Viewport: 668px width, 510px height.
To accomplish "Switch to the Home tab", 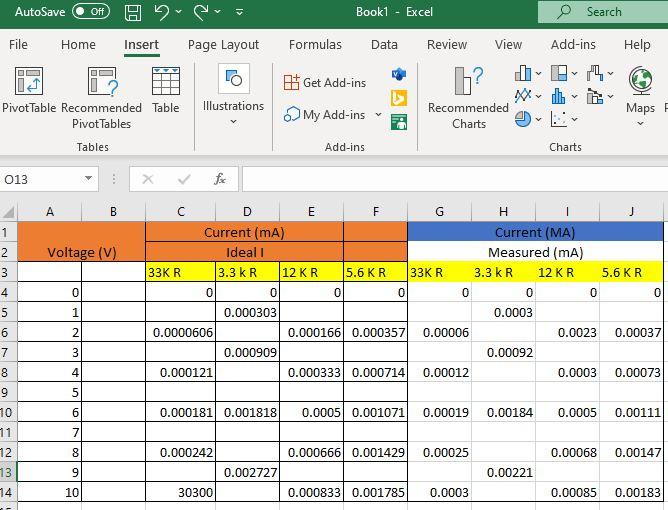I will (x=78, y=44).
